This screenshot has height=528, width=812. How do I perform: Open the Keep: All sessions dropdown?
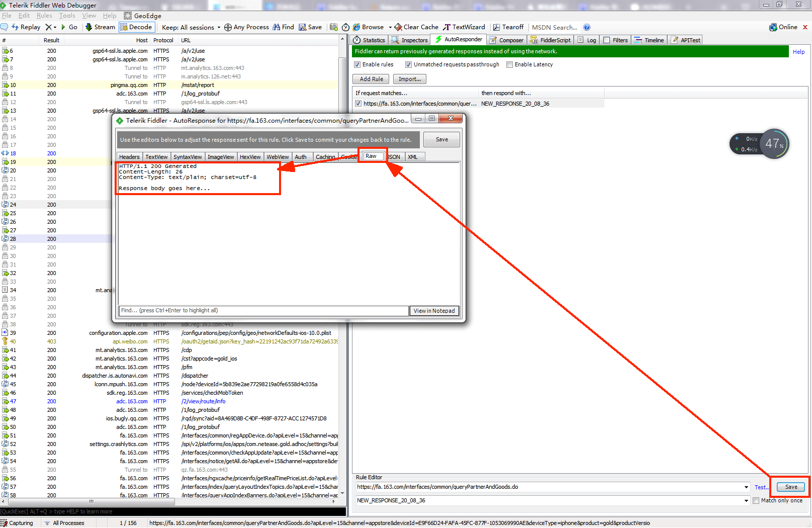[x=191, y=27]
